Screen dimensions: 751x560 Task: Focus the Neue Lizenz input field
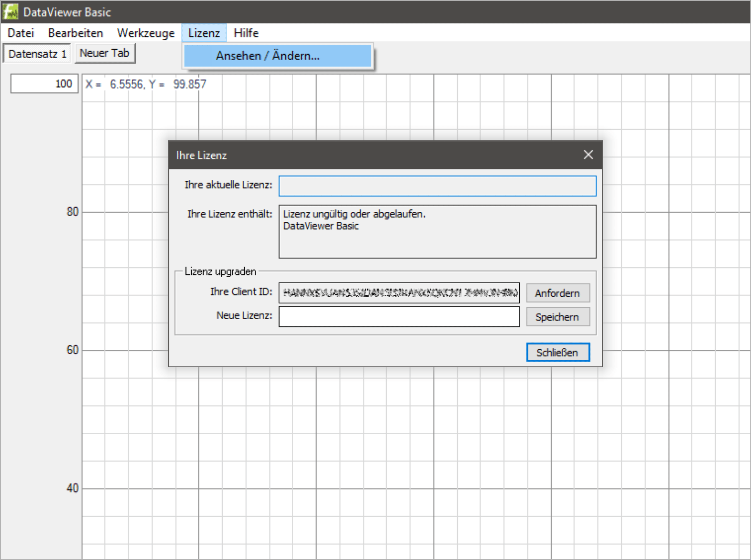[399, 316]
